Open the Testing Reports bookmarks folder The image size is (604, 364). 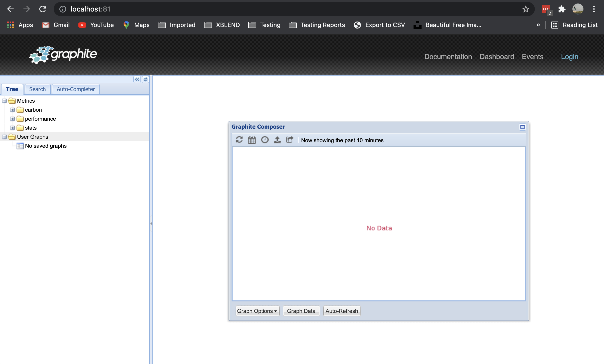click(x=317, y=25)
